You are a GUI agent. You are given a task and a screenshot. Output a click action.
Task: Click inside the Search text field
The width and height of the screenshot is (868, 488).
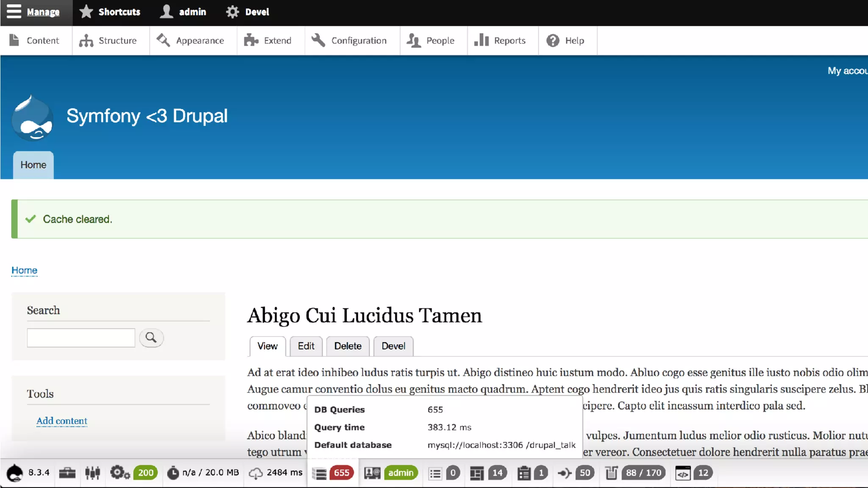[81, 338]
